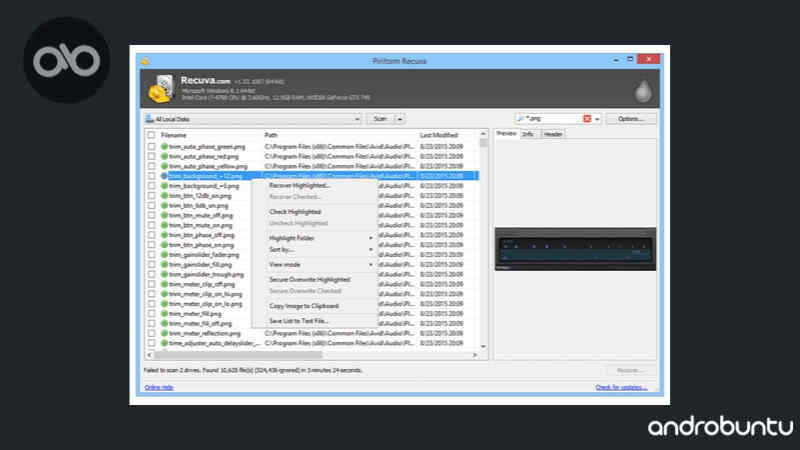Click the Recover button at bottom right
800x450 pixels.
(x=631, y=370)
